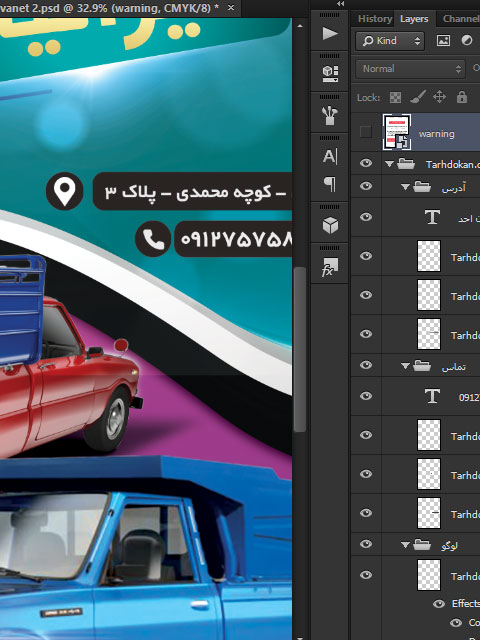
Task: Collapse the آدرس group triangle
Action: coord(405,187)
